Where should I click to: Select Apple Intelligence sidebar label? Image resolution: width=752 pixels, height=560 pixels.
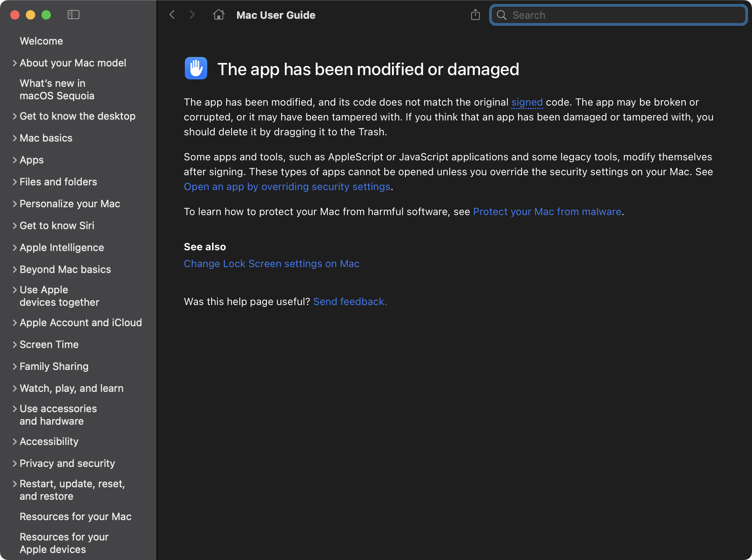click(62, 248)
